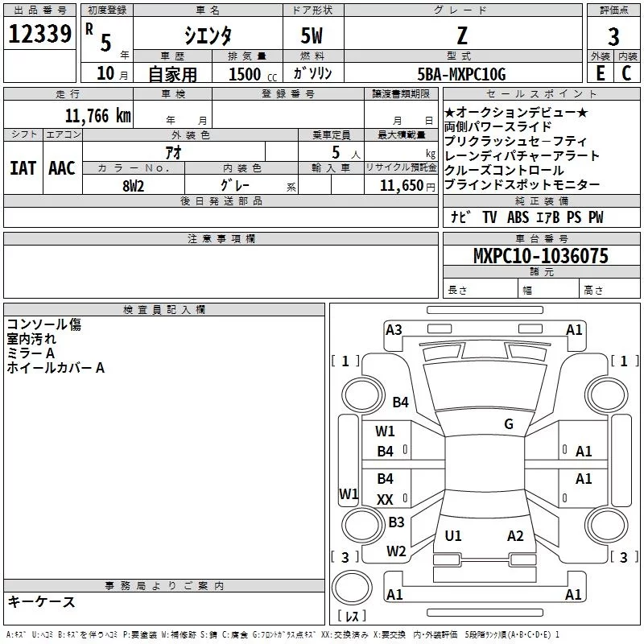This screenshot has width=644, height=644.
Task: Click the 高さ dimension label
Action: pos(594,290)
